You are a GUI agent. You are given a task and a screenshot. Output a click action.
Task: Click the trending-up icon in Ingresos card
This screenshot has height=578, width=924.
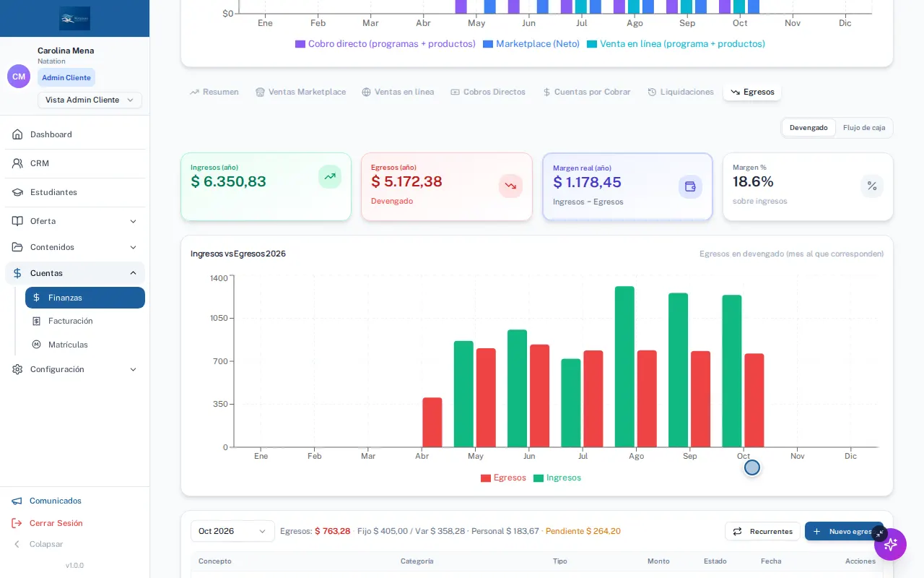pos(330,176)
